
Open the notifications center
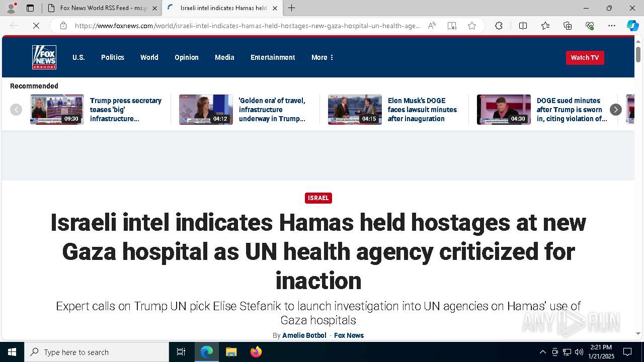click(627, 352)
